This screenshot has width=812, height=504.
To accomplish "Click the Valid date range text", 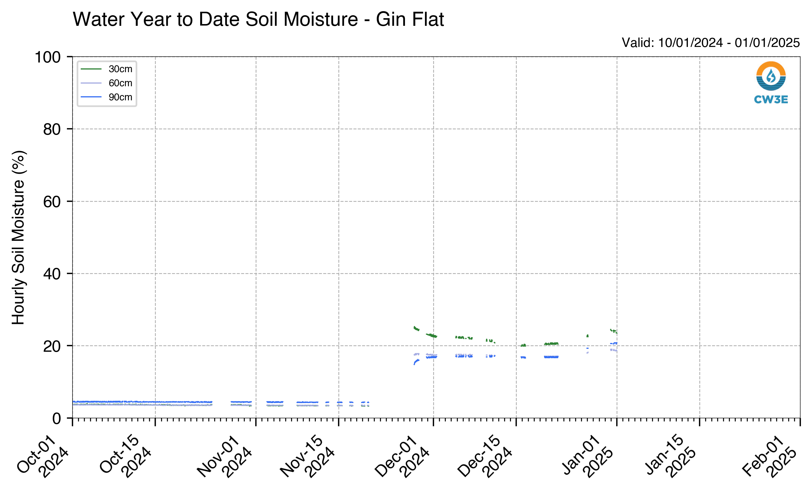I will [711, 43].
